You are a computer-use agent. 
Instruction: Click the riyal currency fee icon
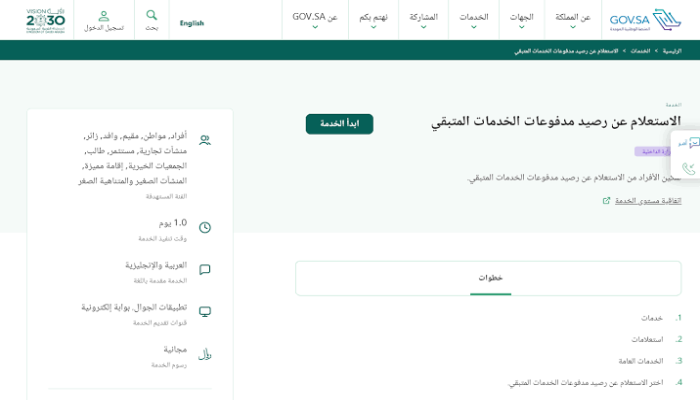click(x=205, y=354)
